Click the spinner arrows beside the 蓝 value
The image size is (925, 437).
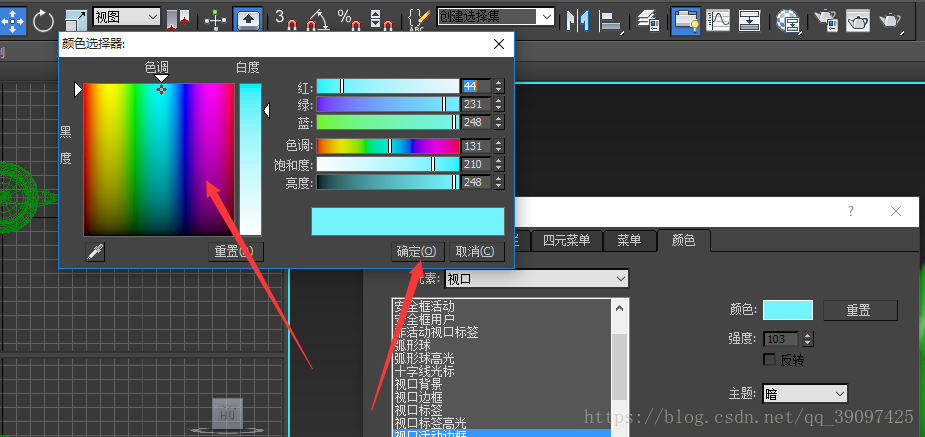pyautogui.click(x=499, y=122)
